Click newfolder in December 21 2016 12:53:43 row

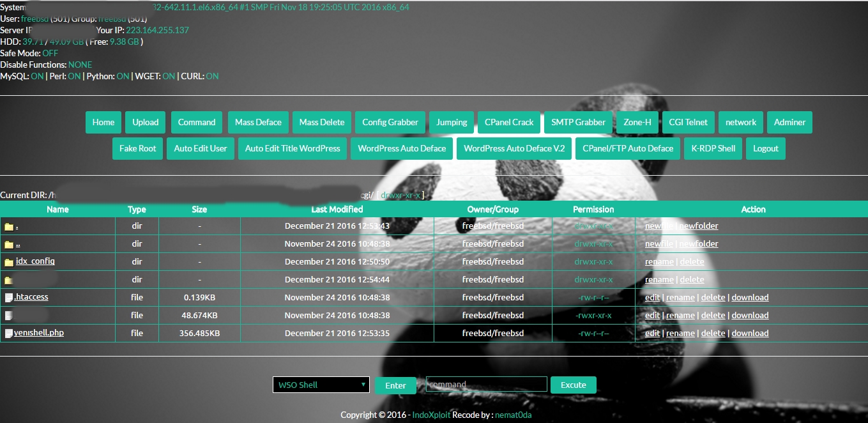[x=698, y=226]
